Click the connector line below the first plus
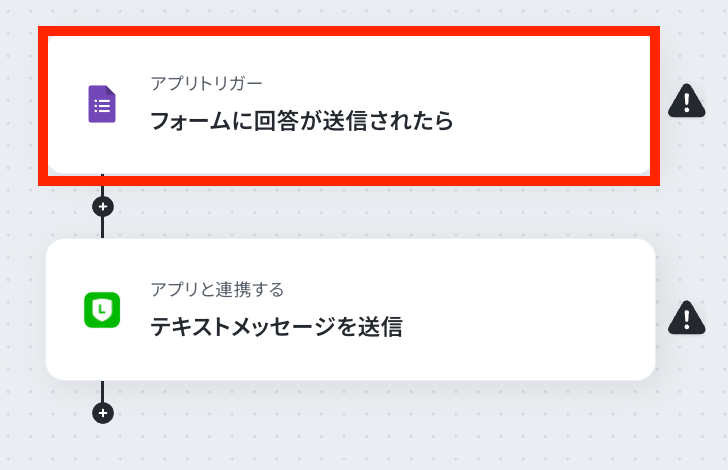 [103, 228]
